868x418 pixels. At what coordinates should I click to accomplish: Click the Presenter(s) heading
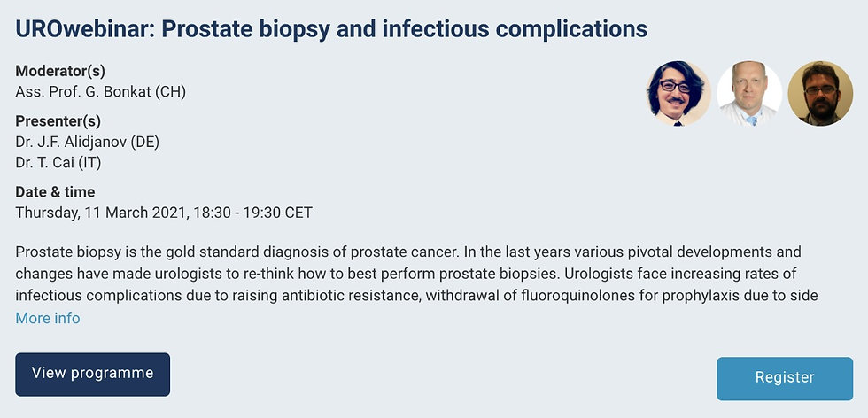(x=58, y=121)
